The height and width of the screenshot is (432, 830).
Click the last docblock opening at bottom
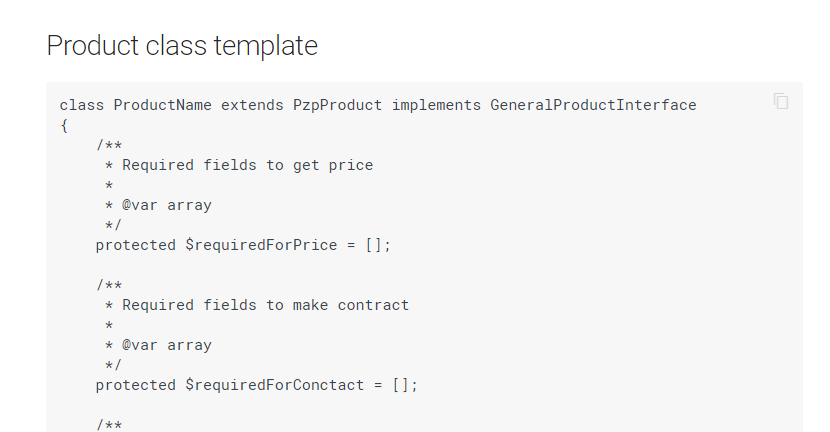pyautogui.click(x=109, y=425)
